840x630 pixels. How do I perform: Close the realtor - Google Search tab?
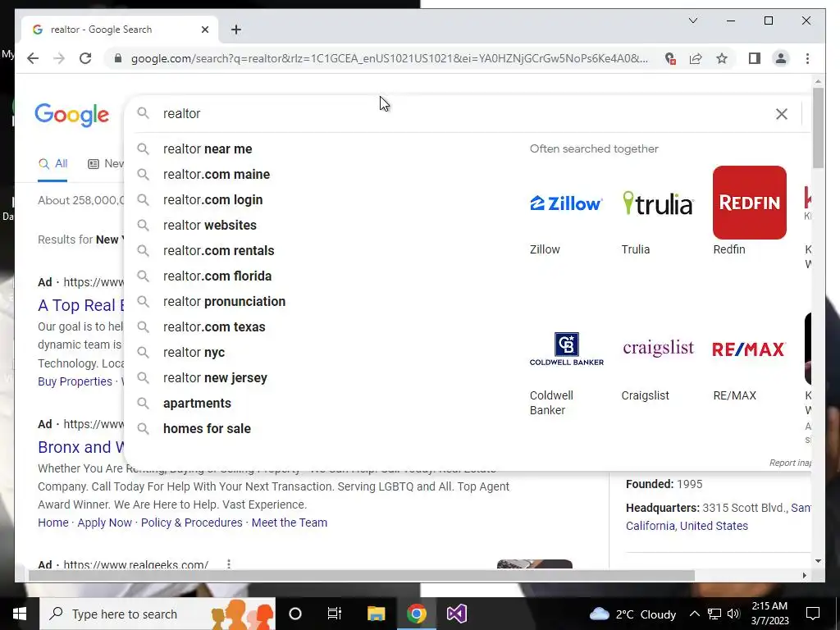(204, 30)
